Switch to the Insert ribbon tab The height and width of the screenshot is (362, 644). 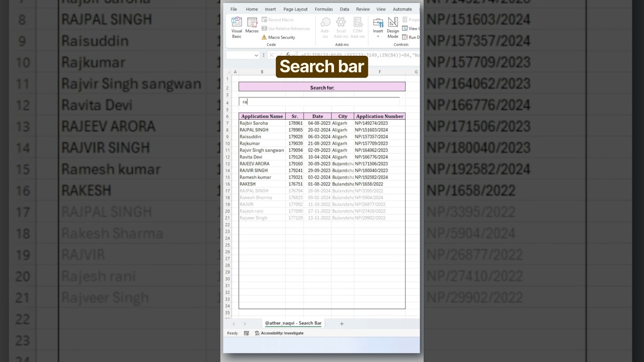[x=270, y=9]
